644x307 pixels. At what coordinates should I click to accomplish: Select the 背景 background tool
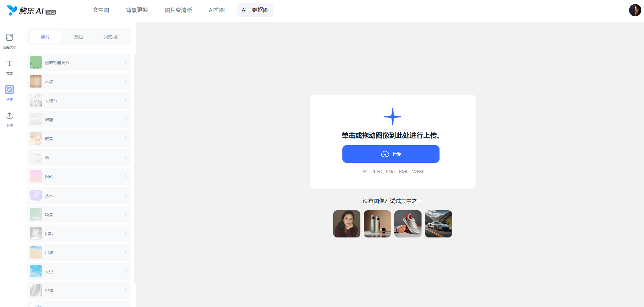pyautogui.click(x=10, y=93)
